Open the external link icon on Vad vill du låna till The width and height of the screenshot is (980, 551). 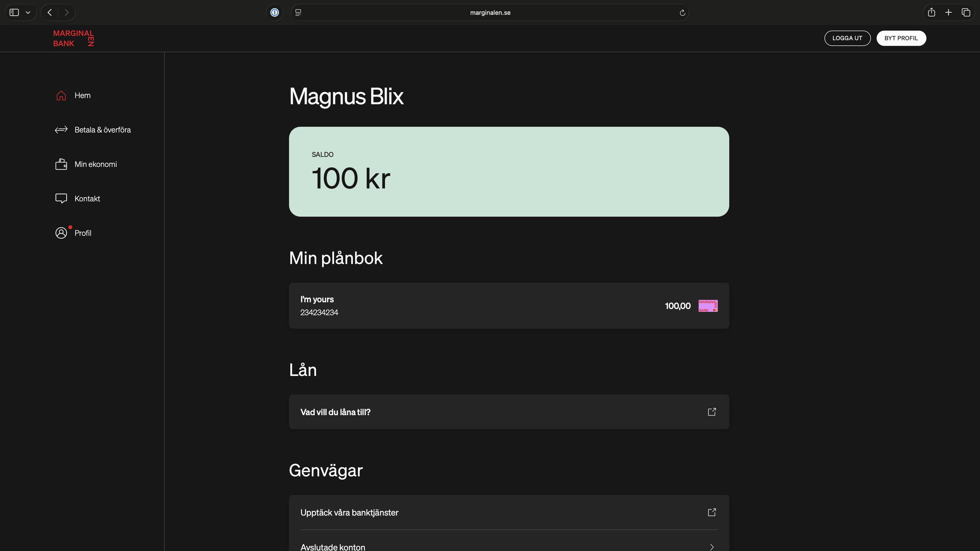(712, 412)
